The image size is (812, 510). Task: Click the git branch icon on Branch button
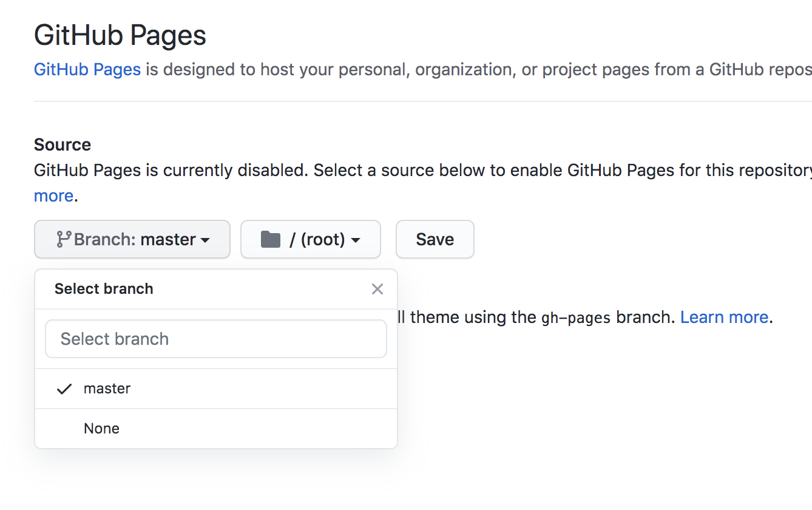click(x=64, y=239)
